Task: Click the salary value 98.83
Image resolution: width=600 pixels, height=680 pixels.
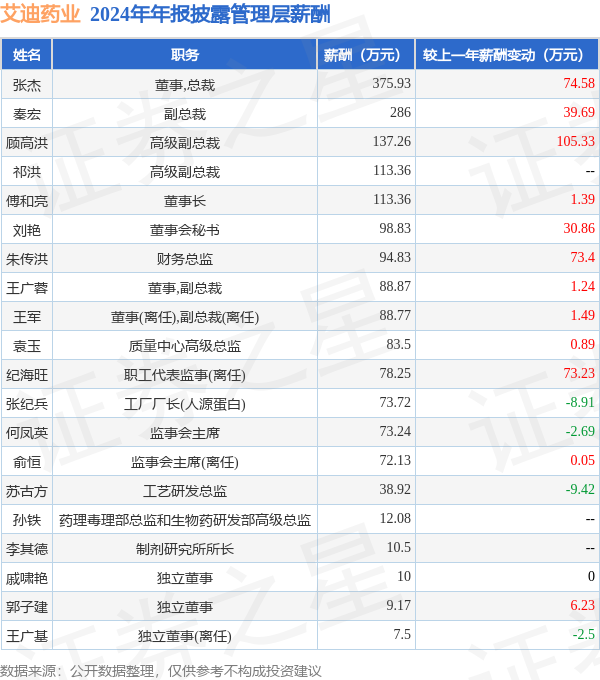Action: point(395,228)
